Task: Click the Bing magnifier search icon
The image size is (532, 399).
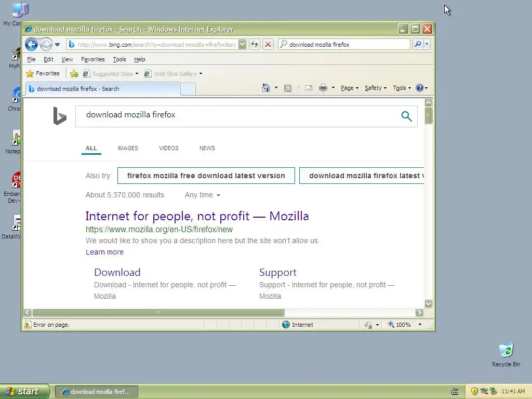Action: [x=406, y=116]
